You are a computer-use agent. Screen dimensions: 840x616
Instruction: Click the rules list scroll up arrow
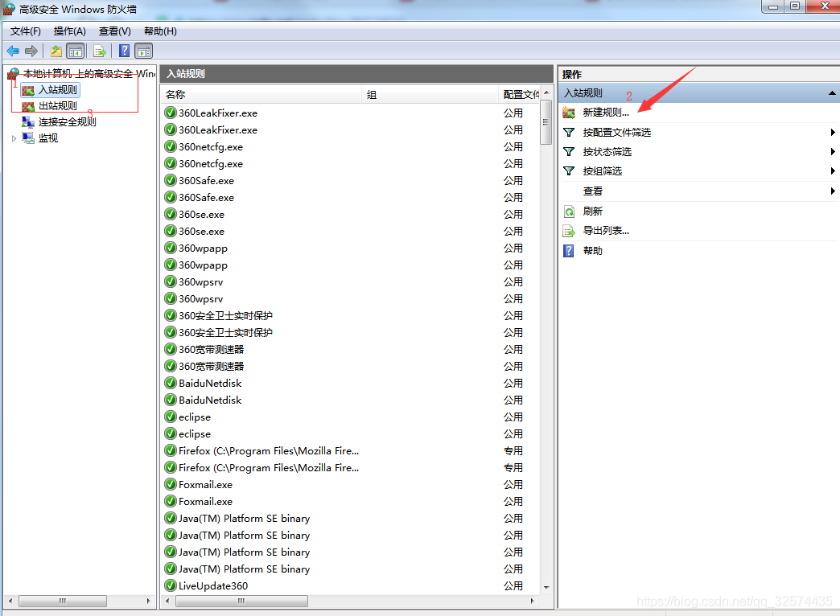tap(546, 92)
